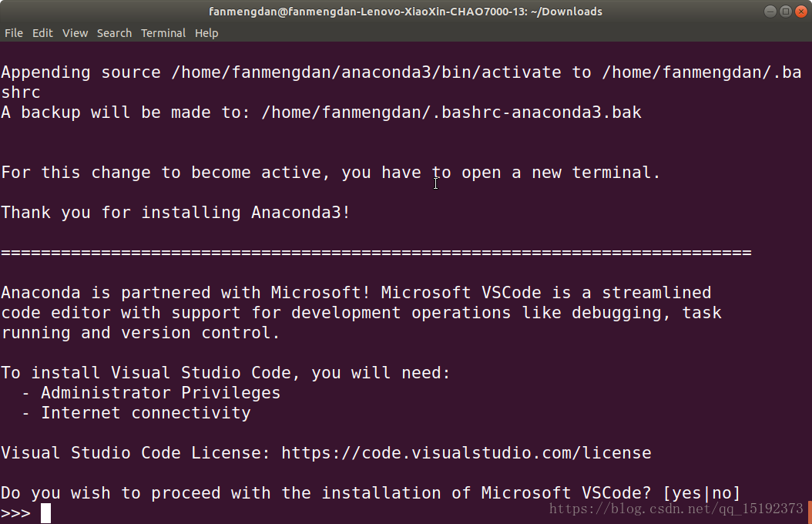
Task: Open the Help menu
Action: (x=206, y=33)
